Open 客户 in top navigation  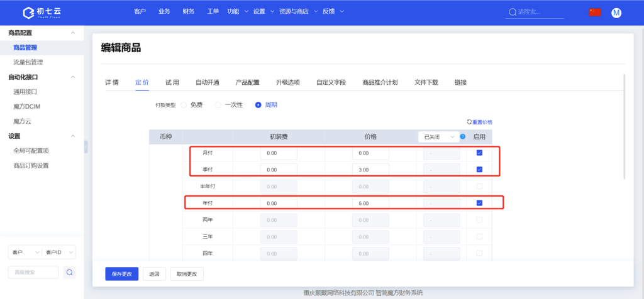pyautogui.click(x=140, y=11)
